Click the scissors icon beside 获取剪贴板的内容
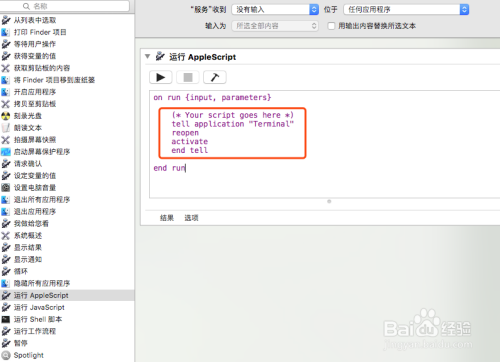Screen dimensions: 500x362 coord(6,68)
